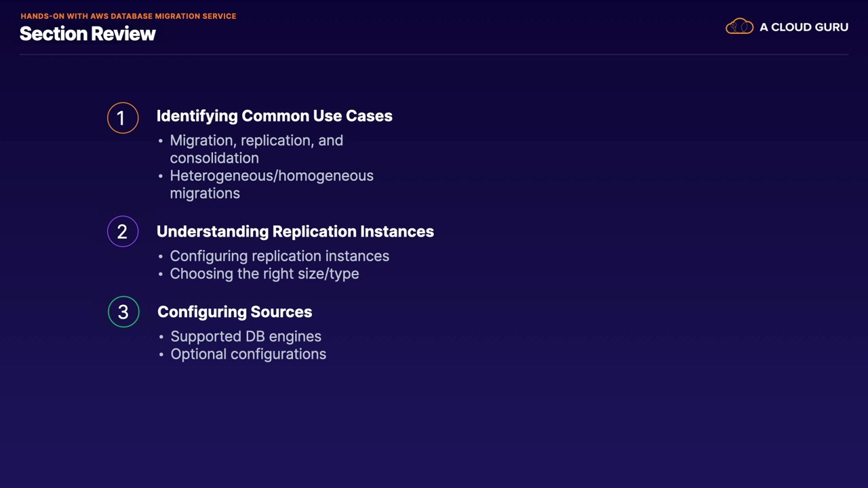The width and height of the screenshot is (868, 488).
Task: Click the green circled number 3
Action: pos(123,312)
